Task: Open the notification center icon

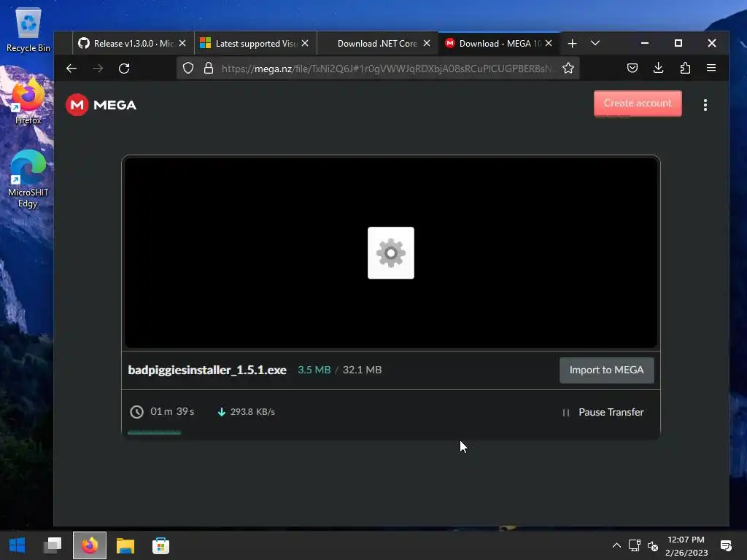Action: point(726,545)
